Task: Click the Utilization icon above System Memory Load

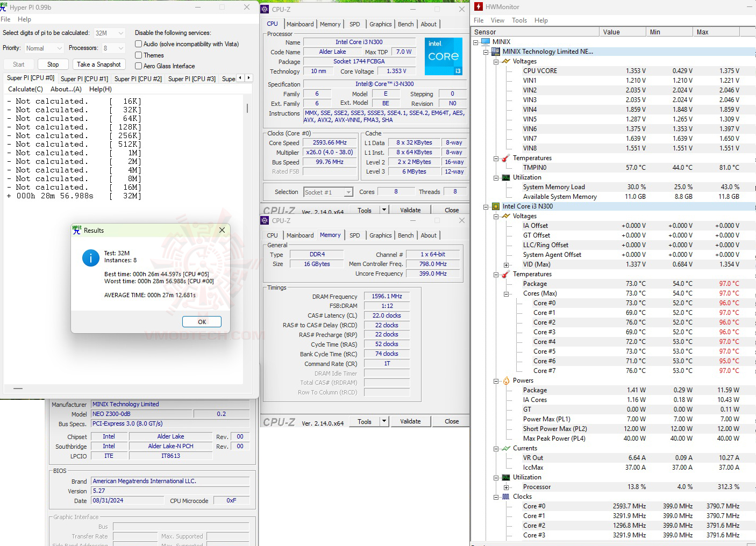Action: [505, 177]
